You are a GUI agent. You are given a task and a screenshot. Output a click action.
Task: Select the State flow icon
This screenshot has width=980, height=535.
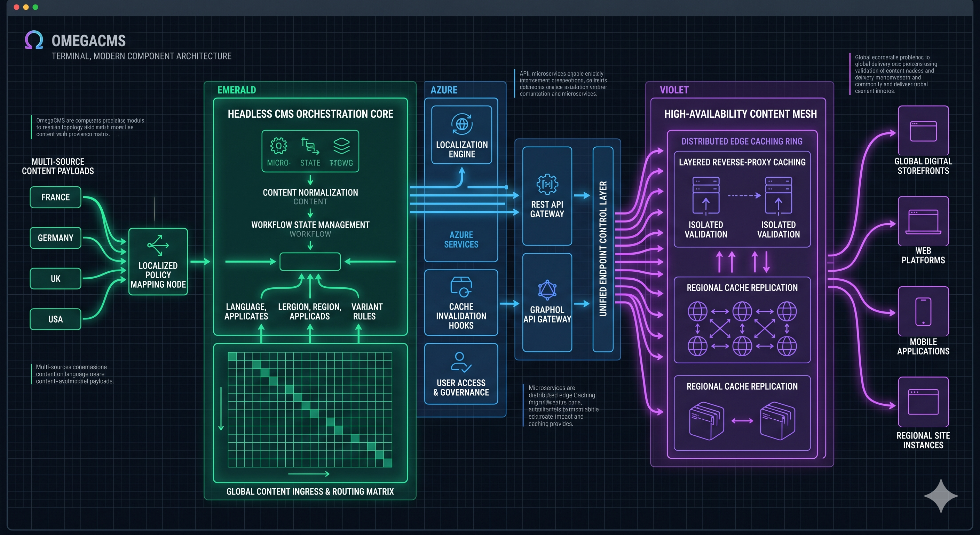[310, 146]
